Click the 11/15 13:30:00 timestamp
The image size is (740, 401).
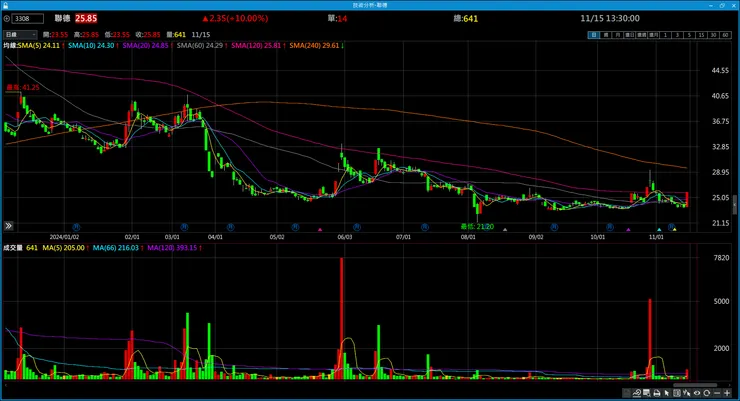(610, 18)
